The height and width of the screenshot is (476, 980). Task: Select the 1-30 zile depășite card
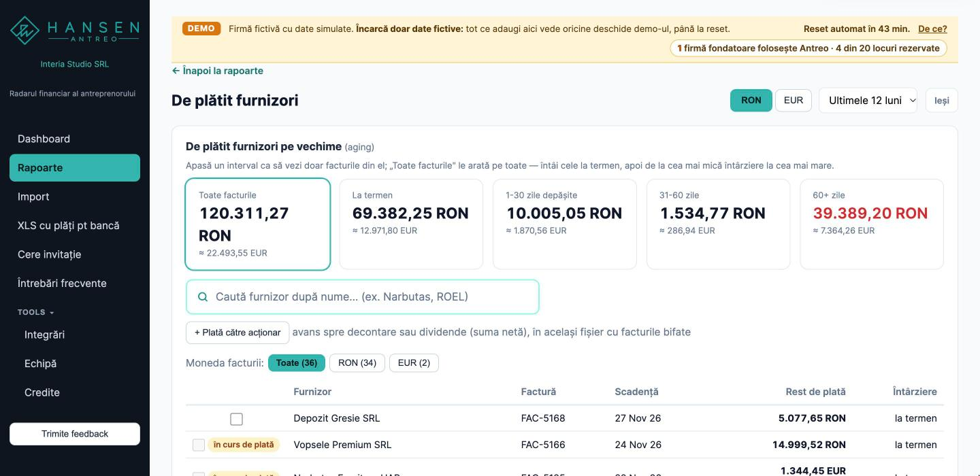[565, 224]
